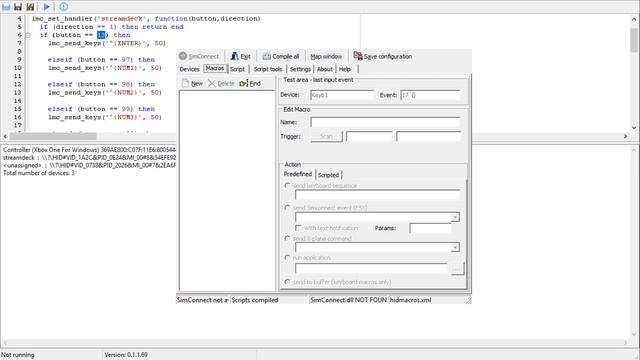Click the keyboard sequence text field

pos(378,195)
